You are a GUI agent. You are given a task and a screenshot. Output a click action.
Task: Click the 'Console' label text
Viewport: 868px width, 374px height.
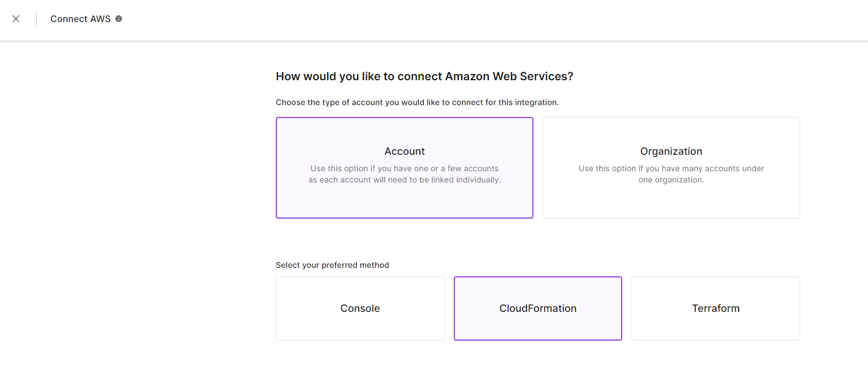(x=360, y=308)
